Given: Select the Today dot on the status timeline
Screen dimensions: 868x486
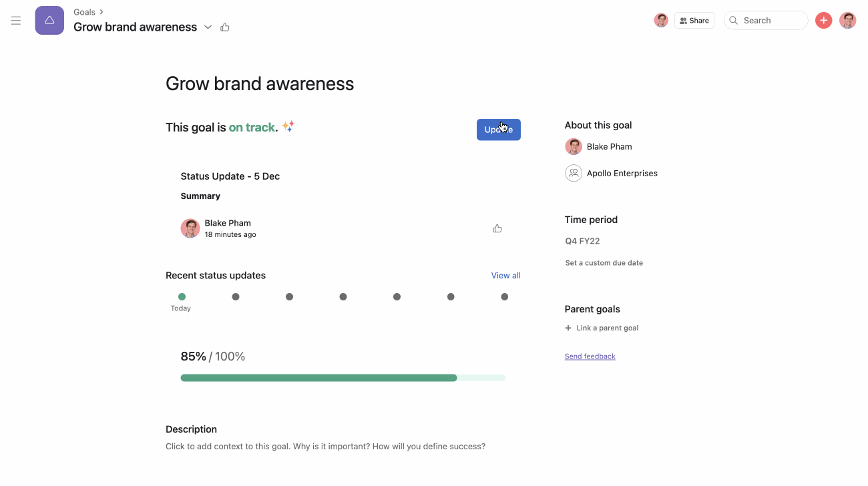Looking at the screenshot, I should click(181, 296).
